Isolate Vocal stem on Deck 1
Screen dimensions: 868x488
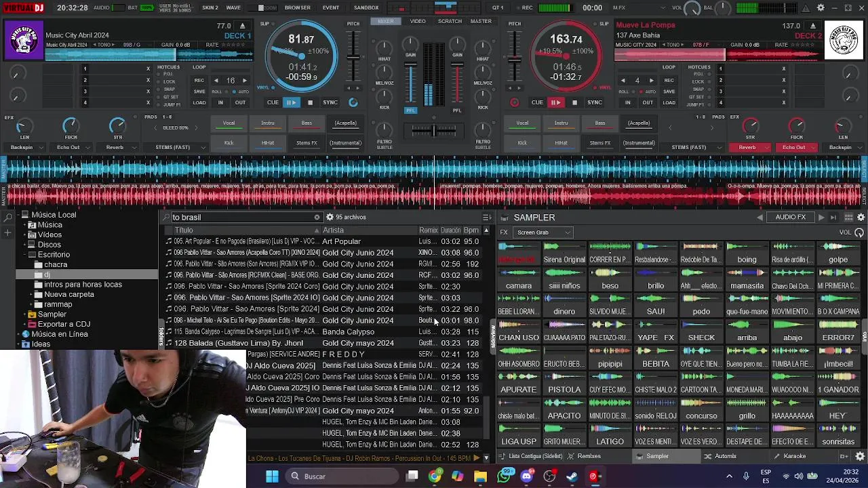(229, 123)
